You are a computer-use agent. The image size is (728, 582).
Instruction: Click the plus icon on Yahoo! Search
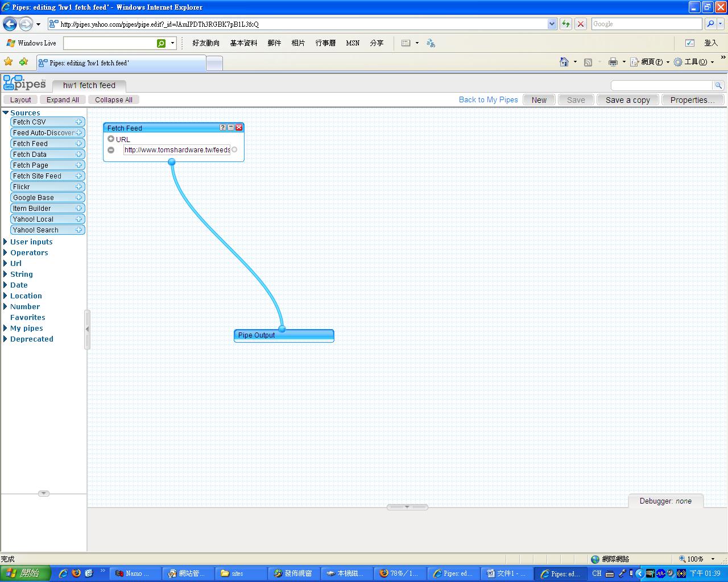pyautogui.click(x=79, y=230)
